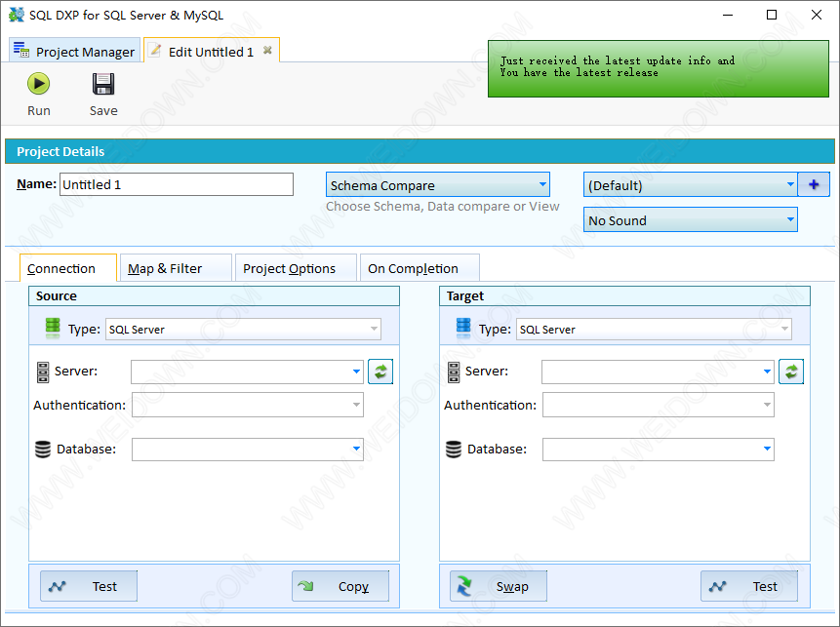The height and width of the screenshot is (627, 840).
Task: Dismiss the green latest update notification
Action: pyautogui.click(x=659, y=68)
